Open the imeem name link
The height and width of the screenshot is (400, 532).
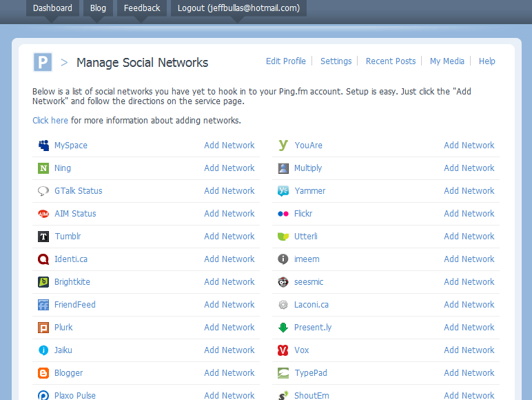point(307,259)
